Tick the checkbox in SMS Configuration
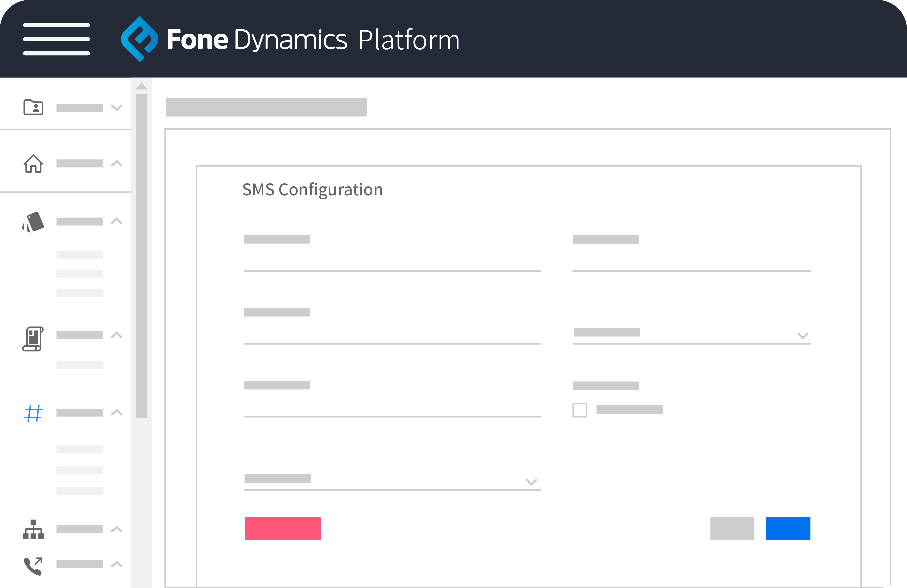The height and width of the screenshot is (588, 907). pyautogui.click(x=579, y=410)
